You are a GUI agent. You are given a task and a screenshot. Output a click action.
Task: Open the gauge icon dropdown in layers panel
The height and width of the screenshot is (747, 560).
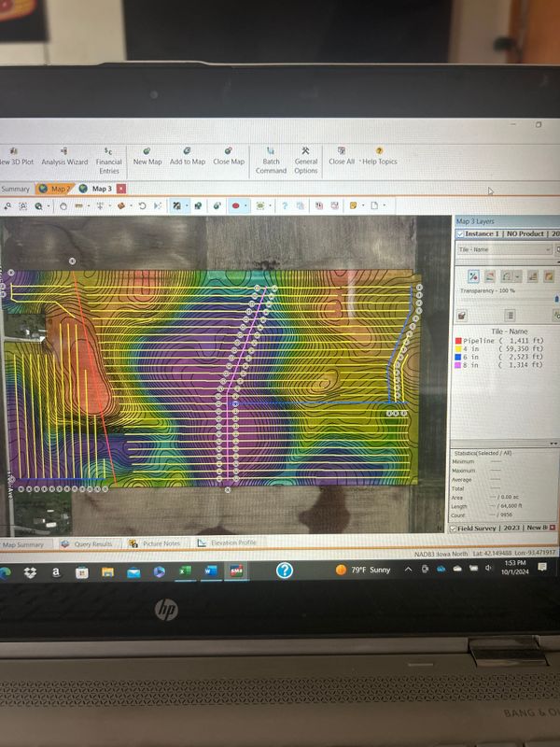[x=518, y=276]
